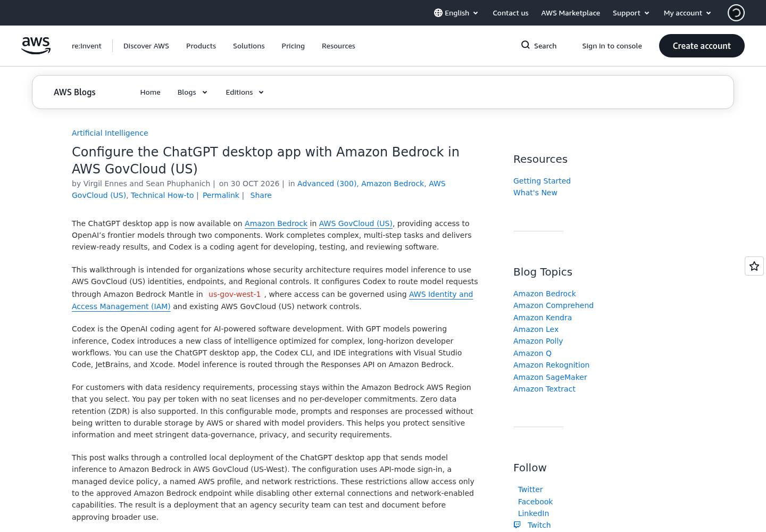The width and height of the screenshot is (766, 532).
Task: Open the Contact us link
Action: [511, 13]
